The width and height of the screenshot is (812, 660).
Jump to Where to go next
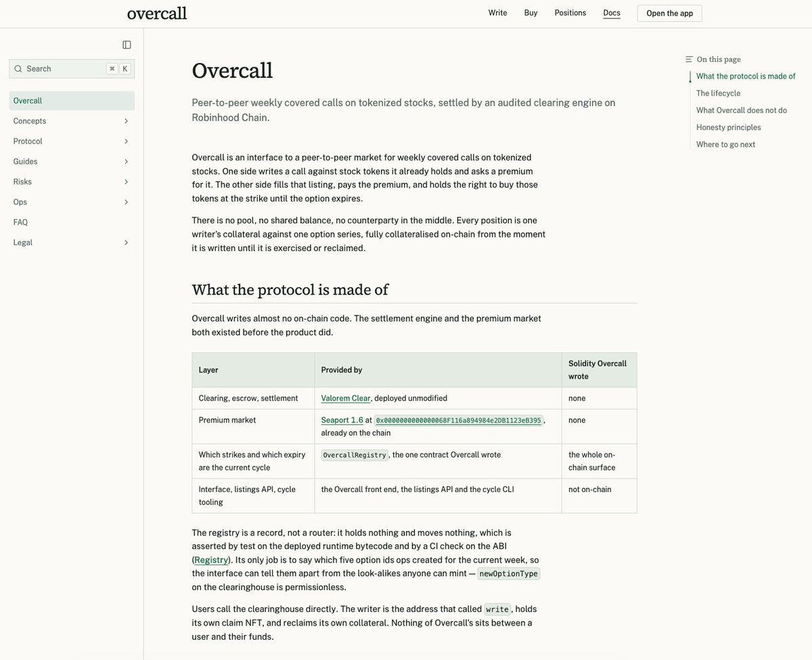point(725,144)
